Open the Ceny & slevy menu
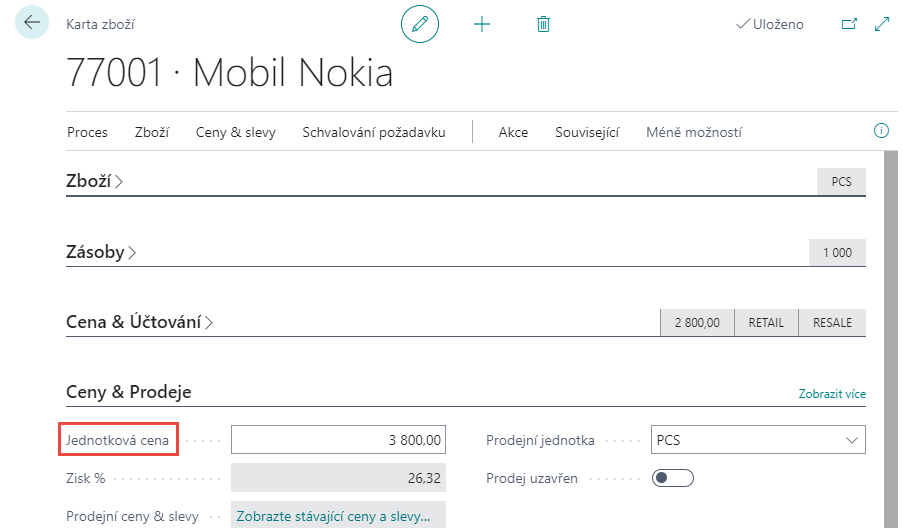 click(x=235, y=132)
